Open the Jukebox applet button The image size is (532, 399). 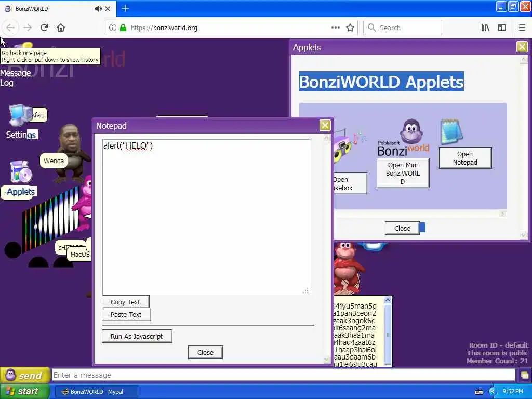(x=350, y=183)
